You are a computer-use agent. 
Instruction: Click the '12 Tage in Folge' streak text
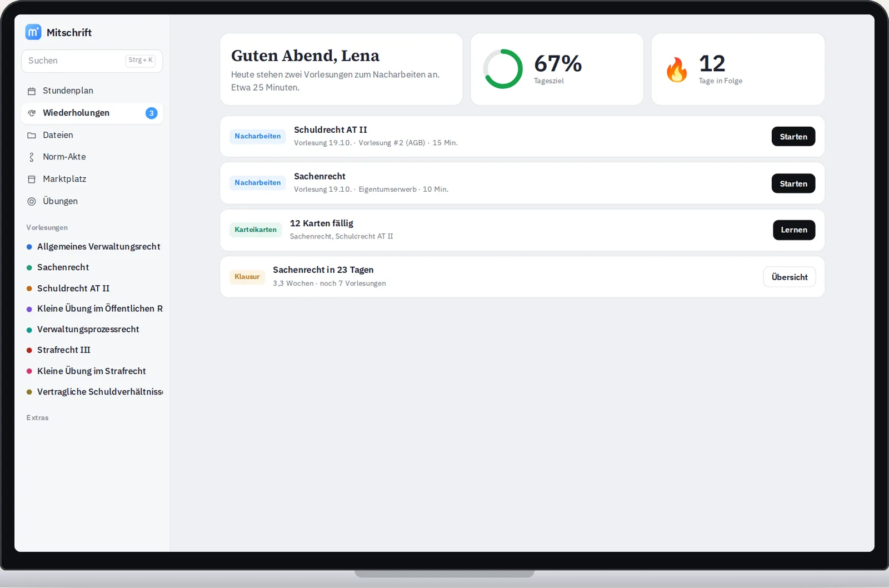pos(721,69)
